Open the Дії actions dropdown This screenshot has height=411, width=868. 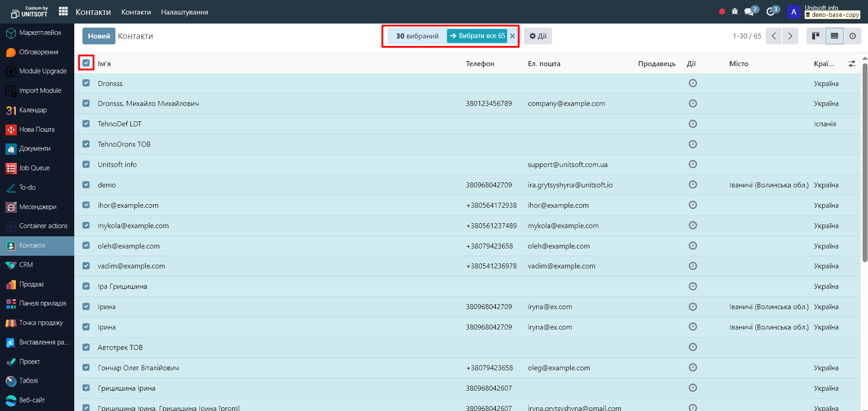[x=537, y=36]
